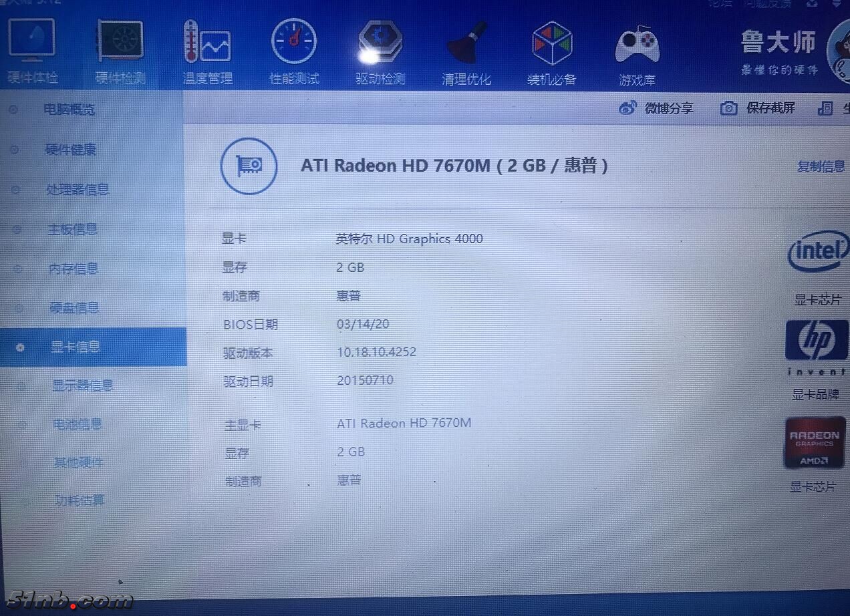Select 电脑概览 in sidebar
The width and height of the screenshot is (850, 616).
point(69,109)
